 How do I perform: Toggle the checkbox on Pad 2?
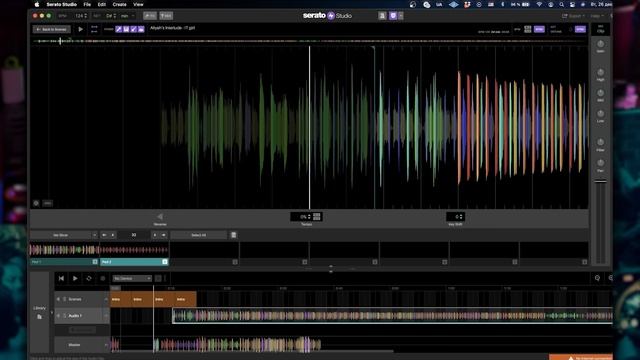coord(165,262)
